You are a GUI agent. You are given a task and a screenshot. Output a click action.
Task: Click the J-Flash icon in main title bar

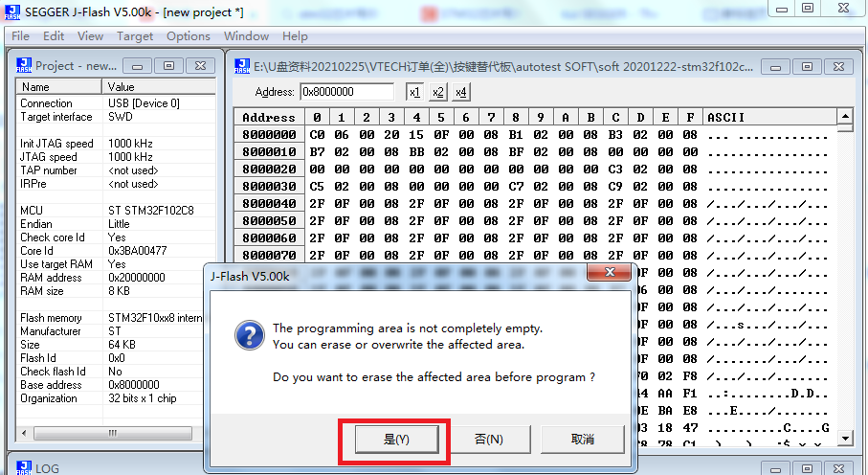click(12, 12)
